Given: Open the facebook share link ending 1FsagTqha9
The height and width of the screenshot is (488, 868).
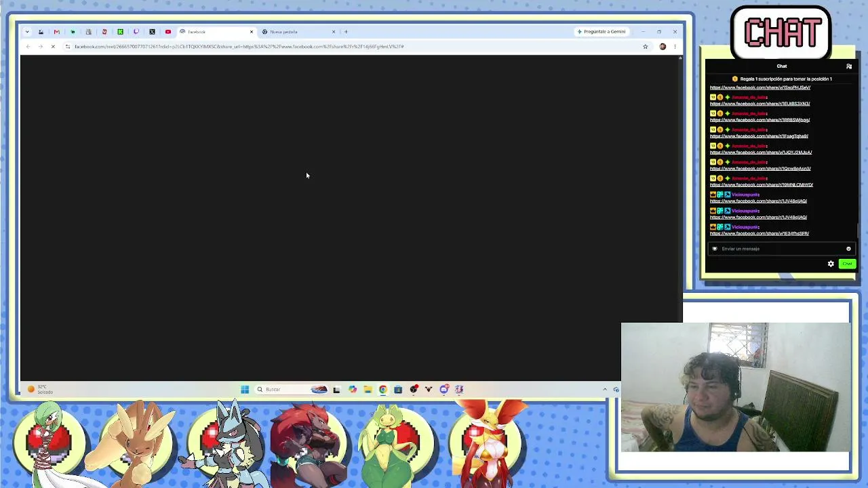Looking at the screenshot, I should tap(759, 136).
